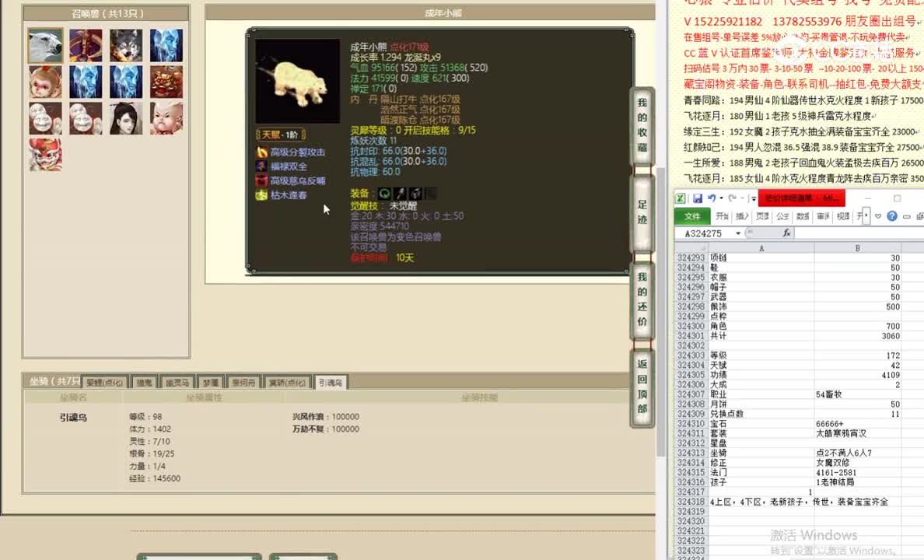Click the 高级分裂攻击 skill icon
Viewport: 924px width, 560px height.
[262, 152]
